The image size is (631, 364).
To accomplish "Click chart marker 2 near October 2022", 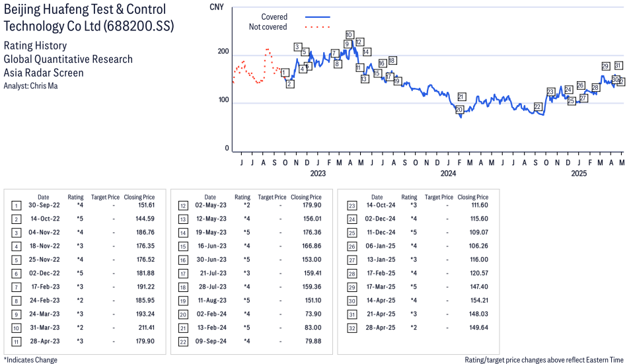I will coord(290,84).
